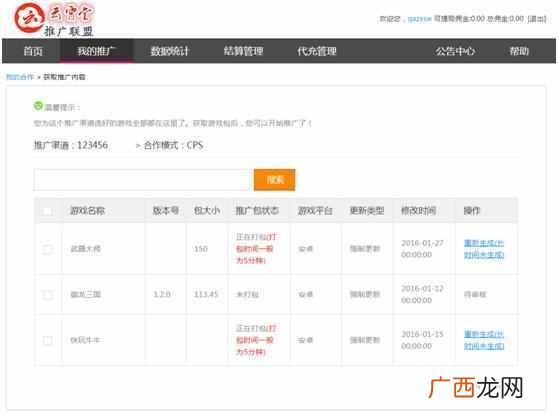The height and width of the screenshot is (416, 558).
Task: Click the green 温馨提示 info icon
Action: point(38,106)
